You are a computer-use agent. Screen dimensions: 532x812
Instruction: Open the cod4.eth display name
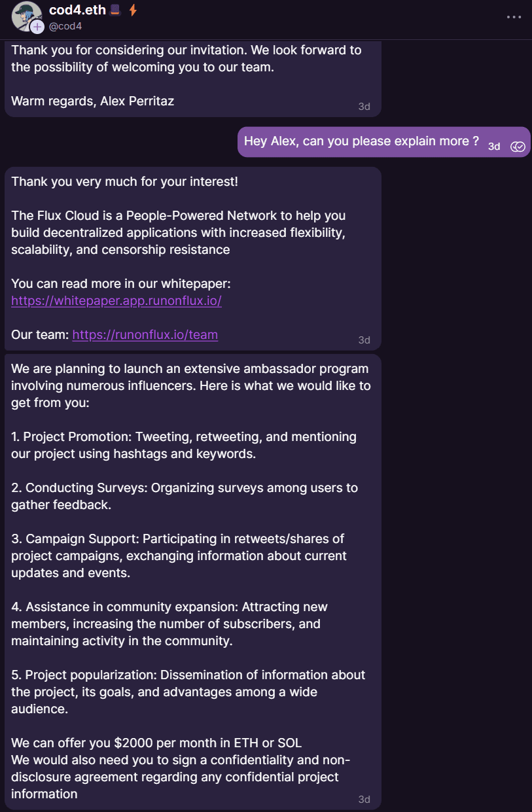77,10
